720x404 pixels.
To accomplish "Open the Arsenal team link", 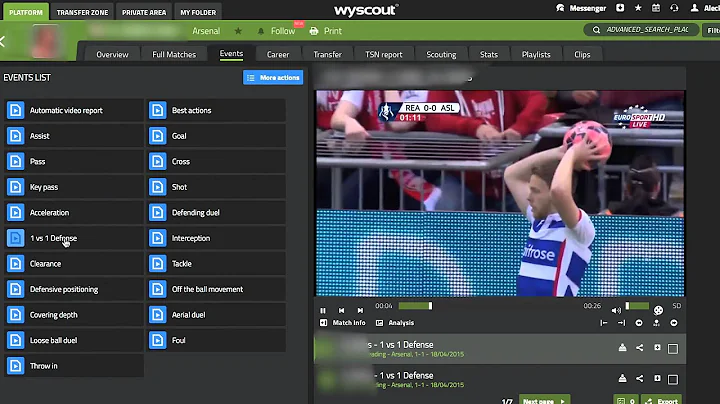I will click(206, 31).
